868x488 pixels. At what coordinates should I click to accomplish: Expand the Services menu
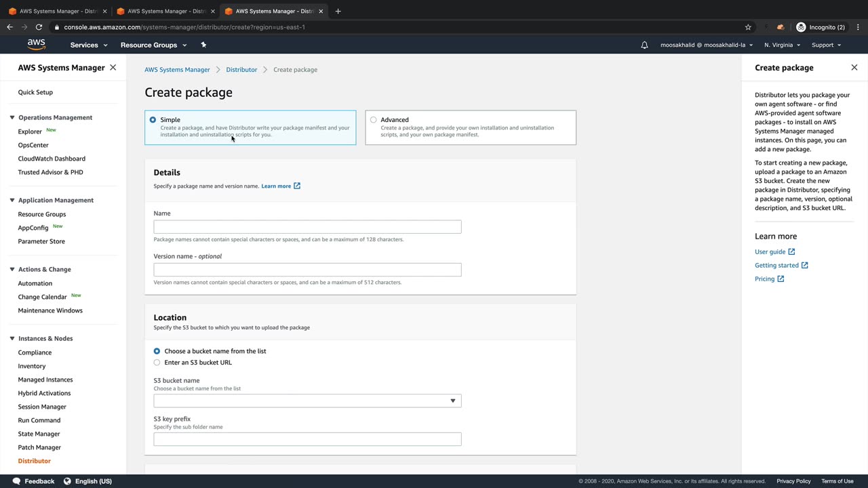click(x=88, y=45)
